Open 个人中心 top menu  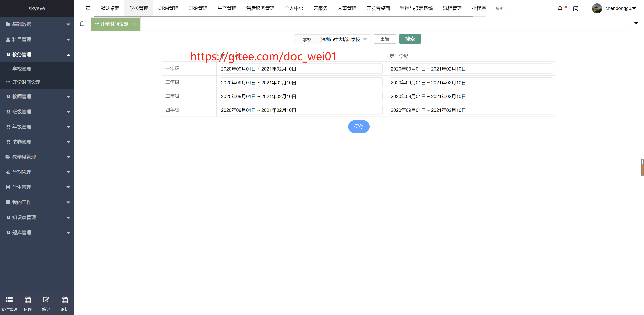294,8
